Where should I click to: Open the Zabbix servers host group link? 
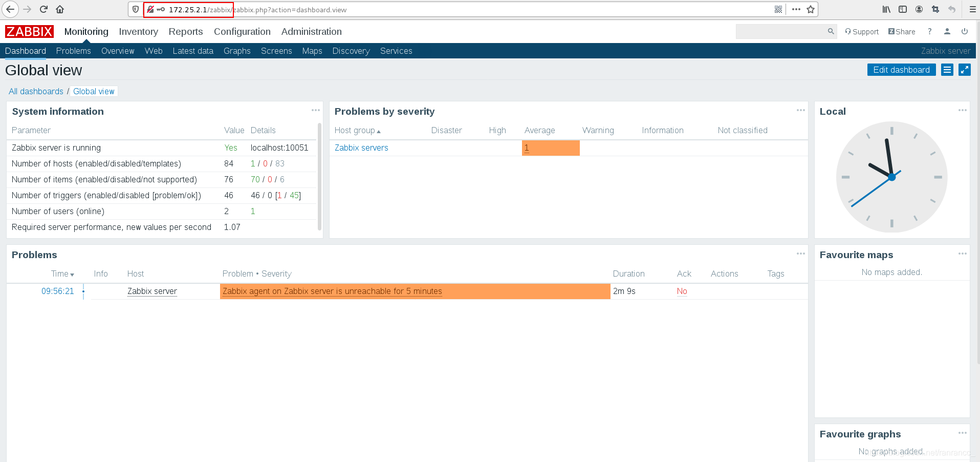[x=361, y=148]
